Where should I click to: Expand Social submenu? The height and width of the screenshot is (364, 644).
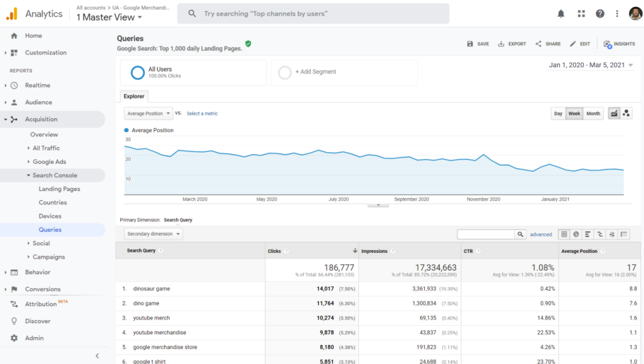28,243
